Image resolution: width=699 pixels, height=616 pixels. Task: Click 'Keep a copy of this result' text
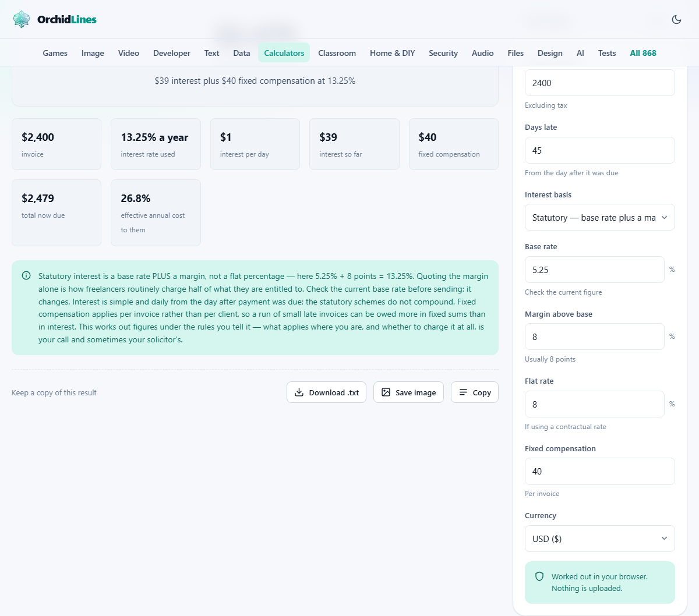[54, 392]
